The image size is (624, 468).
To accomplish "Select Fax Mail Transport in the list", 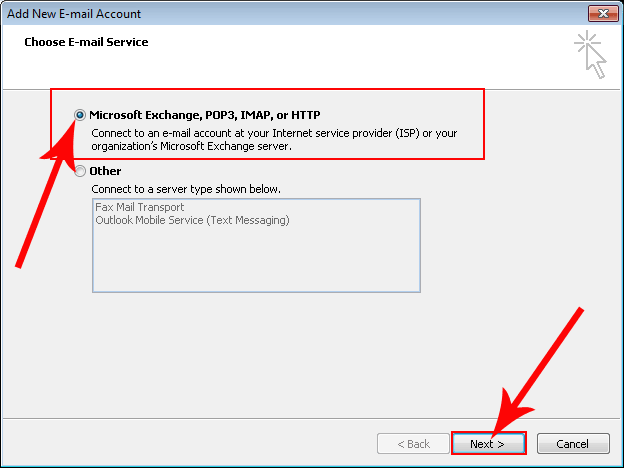I will click(140, 207).
